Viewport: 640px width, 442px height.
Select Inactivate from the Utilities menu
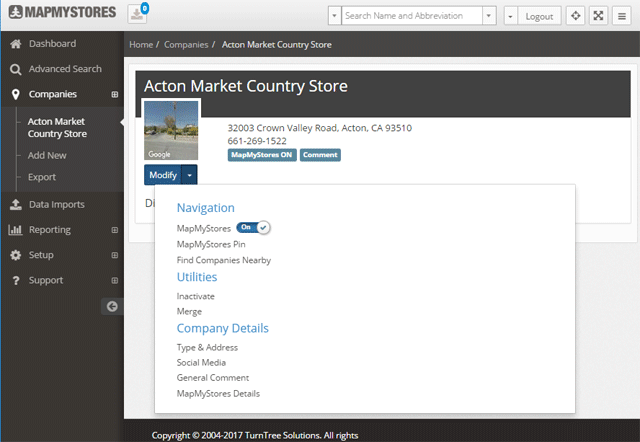(x=195, y=296)
